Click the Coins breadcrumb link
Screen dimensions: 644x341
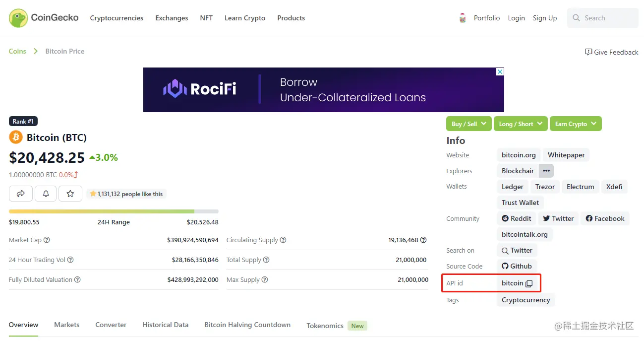[x=17, y=51]
